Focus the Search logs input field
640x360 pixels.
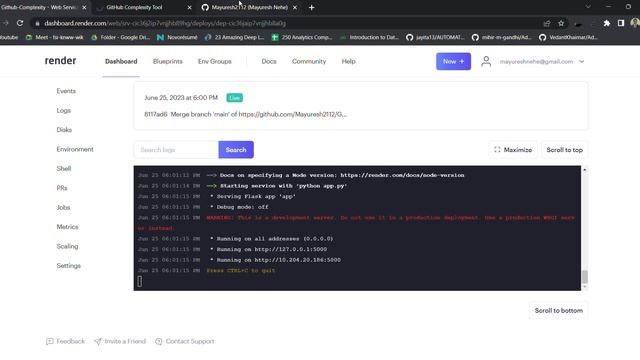pos(176,150)
